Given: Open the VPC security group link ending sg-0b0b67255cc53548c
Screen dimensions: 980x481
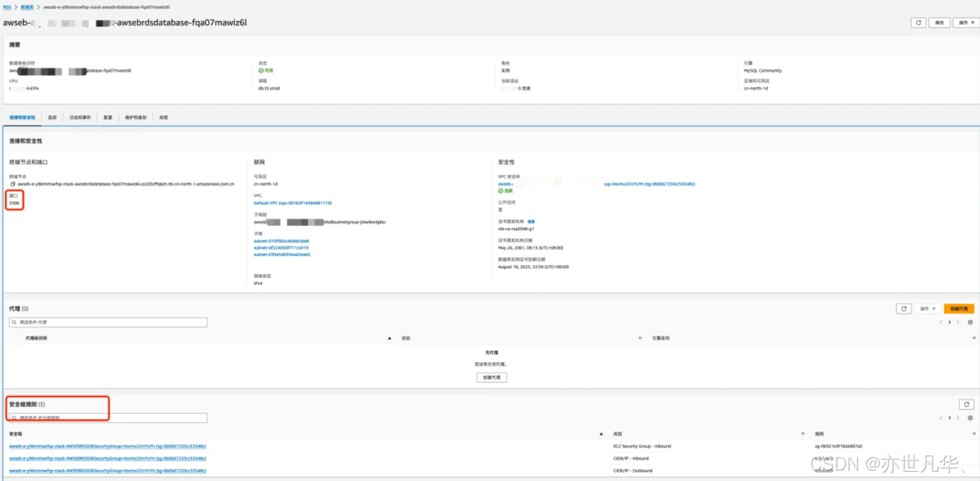Looking at the screenshot, I should coord(596,184).
